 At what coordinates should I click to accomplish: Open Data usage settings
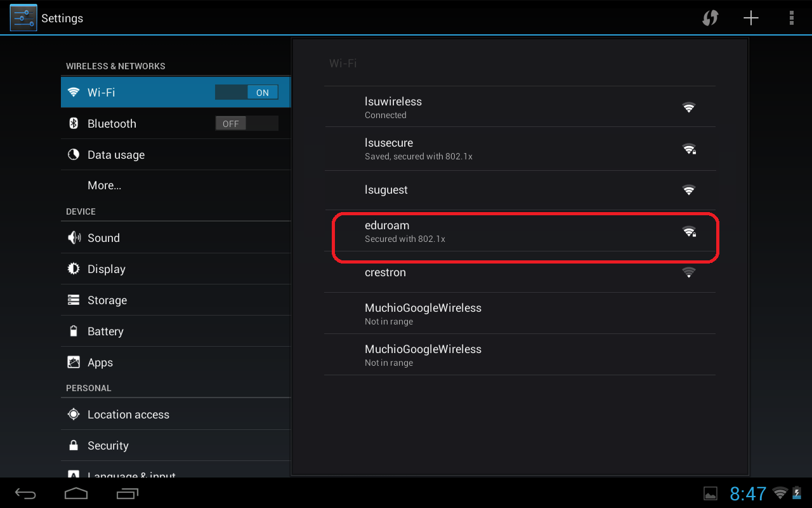[176, 154]
